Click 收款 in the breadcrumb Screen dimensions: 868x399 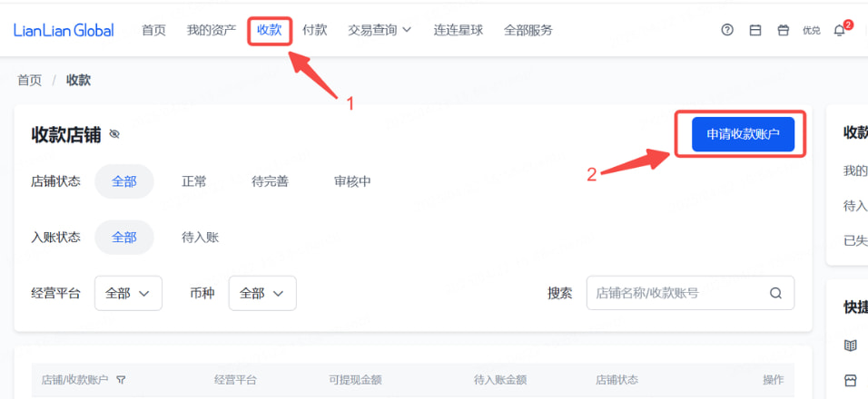coord(79,80)
